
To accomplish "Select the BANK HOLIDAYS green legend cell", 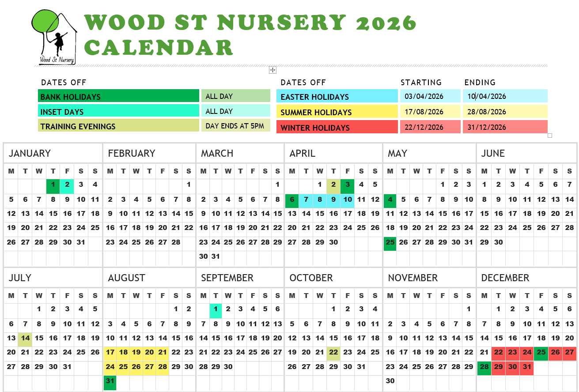I will (x=118, y=96).
